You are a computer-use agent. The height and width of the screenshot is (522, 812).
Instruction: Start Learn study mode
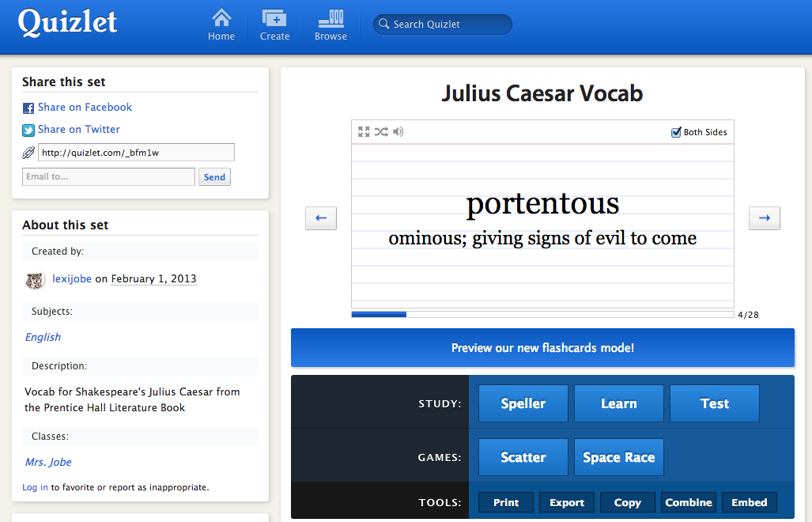[619, 403]
